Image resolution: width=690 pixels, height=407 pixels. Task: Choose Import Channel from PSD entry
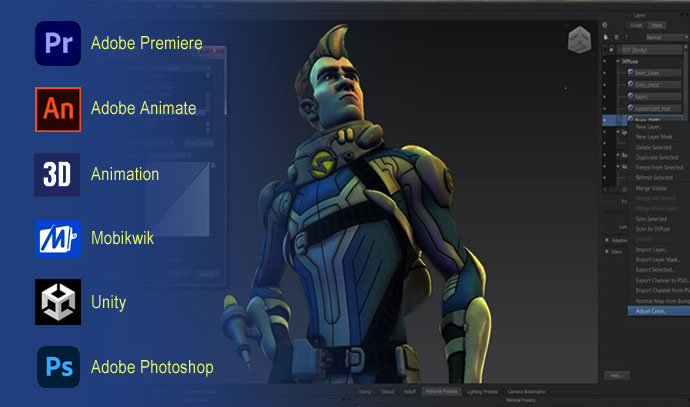click(662, 290)
